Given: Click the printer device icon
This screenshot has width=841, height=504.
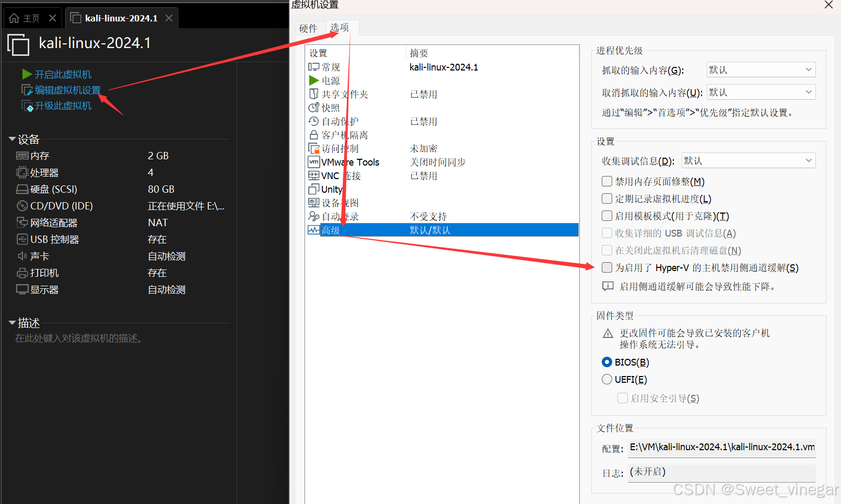Looking at the screenshot, I should coord(22,273).
